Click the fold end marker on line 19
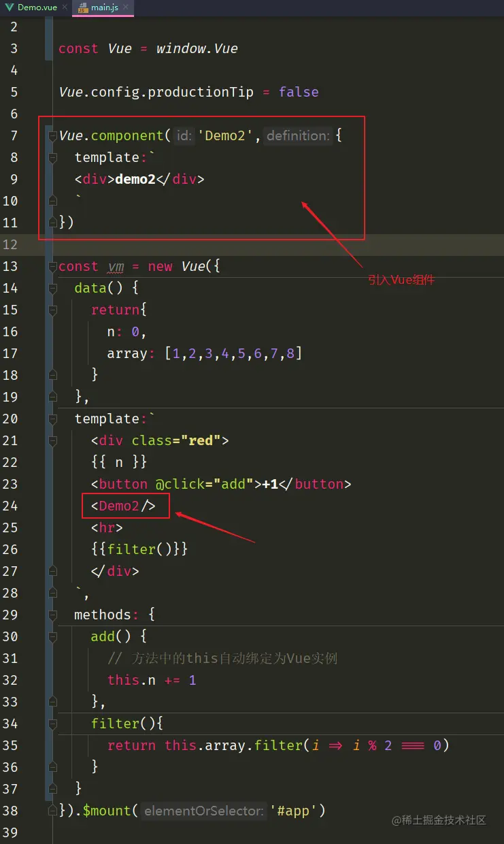The image size is (504, 844). point(53,397)
